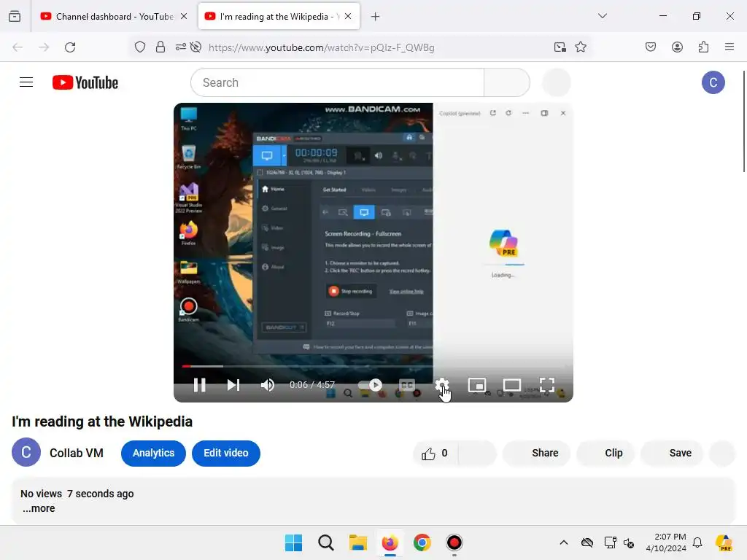Open picture-in-picture icon in address bar
This screenshot has width=747, height=560.
[x=560, y=47]
